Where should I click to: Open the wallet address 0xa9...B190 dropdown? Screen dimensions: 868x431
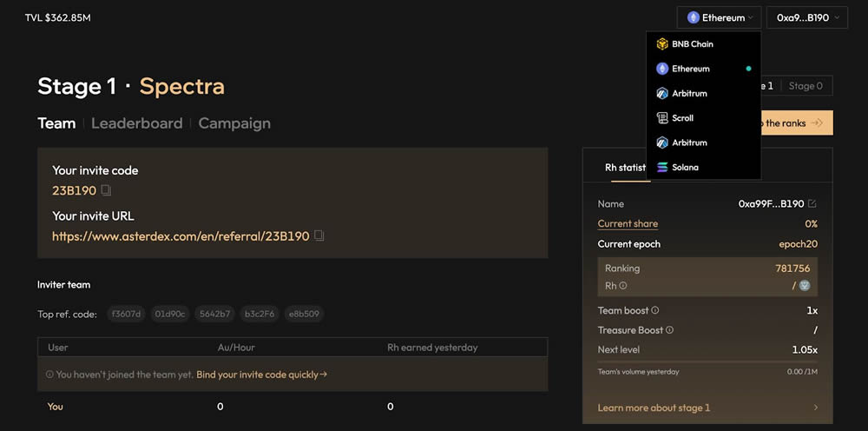(x=807, y=17)
